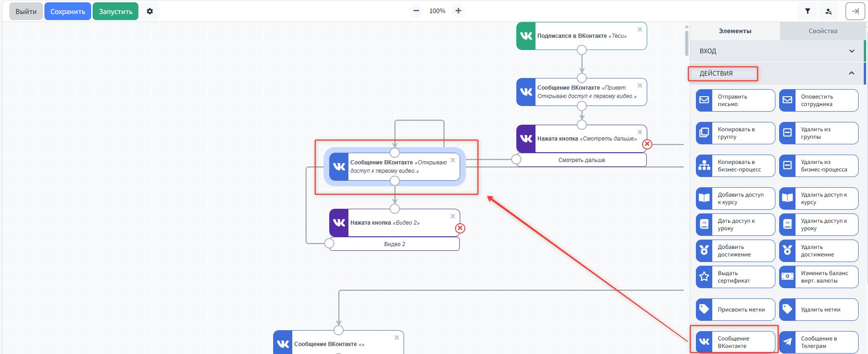Open the Элементы tab
The width and height of the screenshot is (868, 354).
tap(735, 31)
